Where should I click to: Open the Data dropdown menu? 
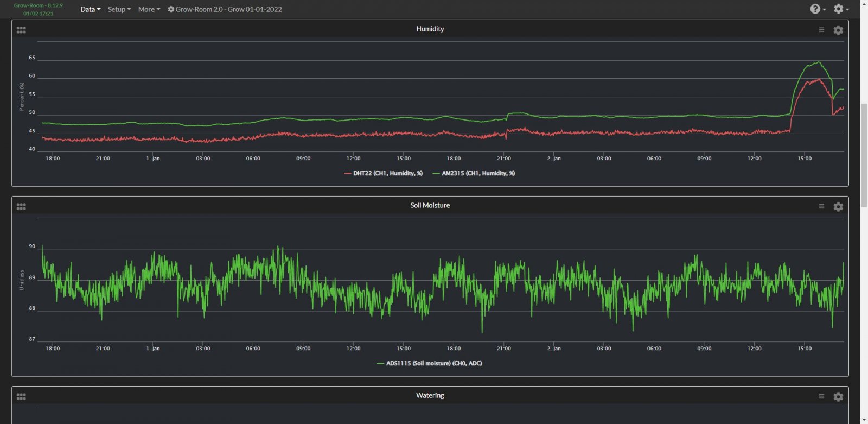coord(90,9)
